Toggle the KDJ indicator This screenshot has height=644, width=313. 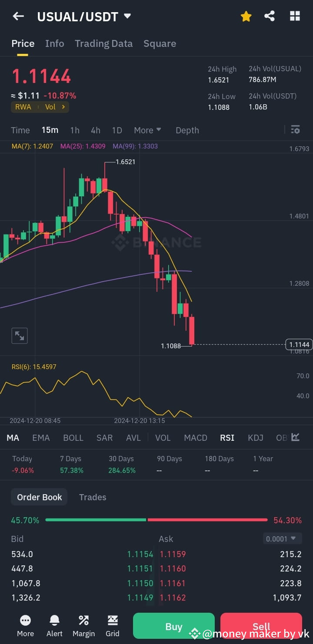pos(256,438)
